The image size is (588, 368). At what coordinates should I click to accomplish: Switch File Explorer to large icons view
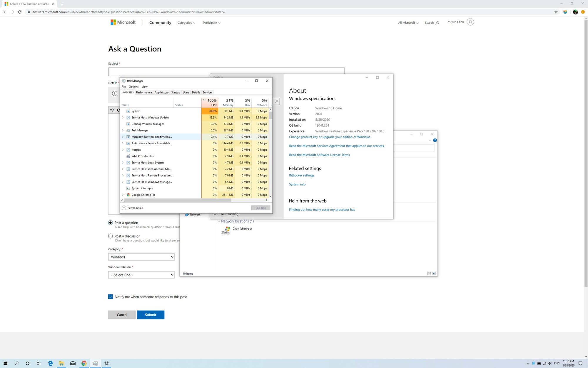pos(434,273)
